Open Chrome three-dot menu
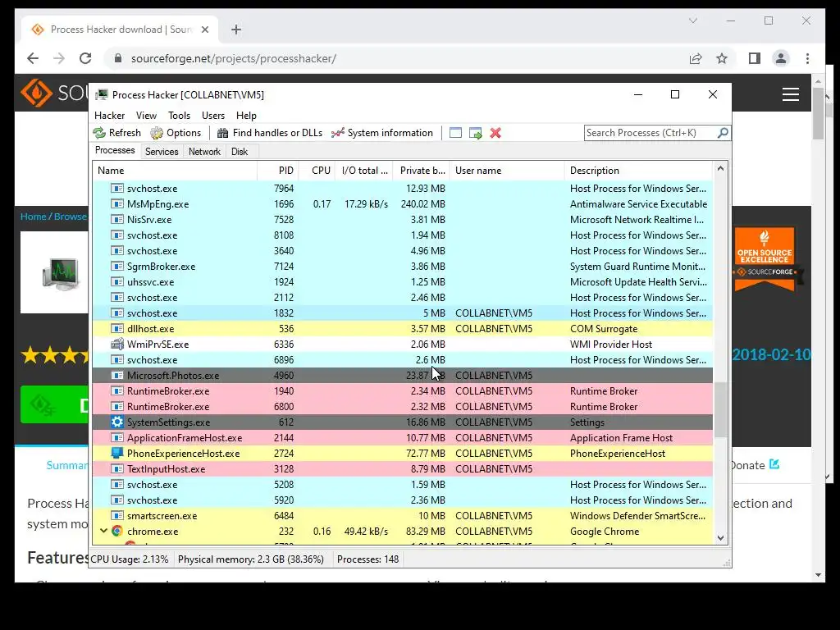Image resolution: width=840 pixels, height=630 pixels. pos(807,58)
